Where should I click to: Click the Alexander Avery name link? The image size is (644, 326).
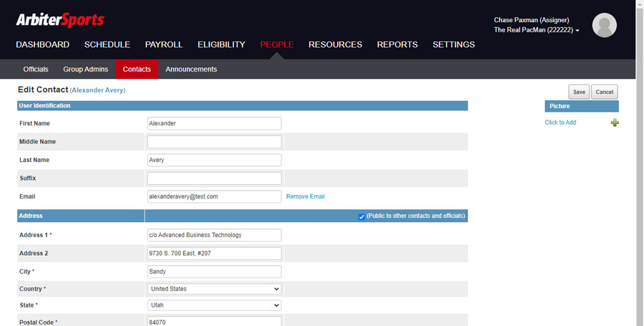(x=99, y=90)
